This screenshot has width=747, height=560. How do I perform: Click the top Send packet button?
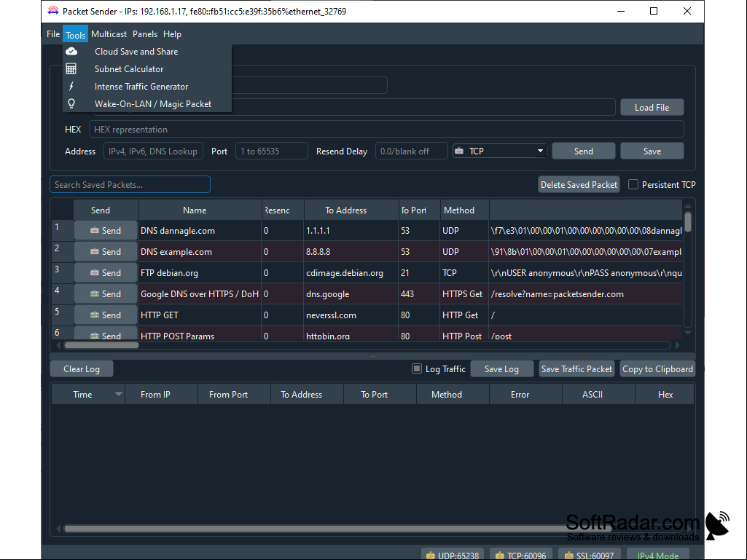point(583,151)
